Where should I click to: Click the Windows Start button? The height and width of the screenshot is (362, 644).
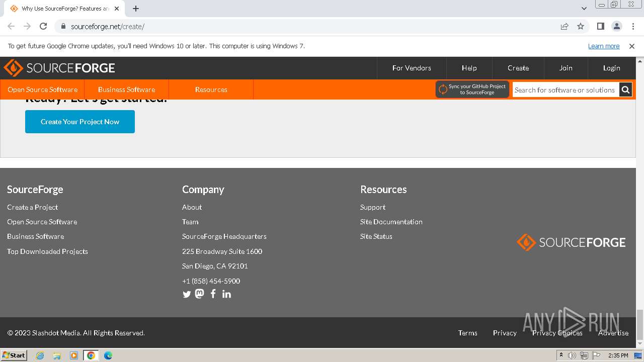click(14, 355)
